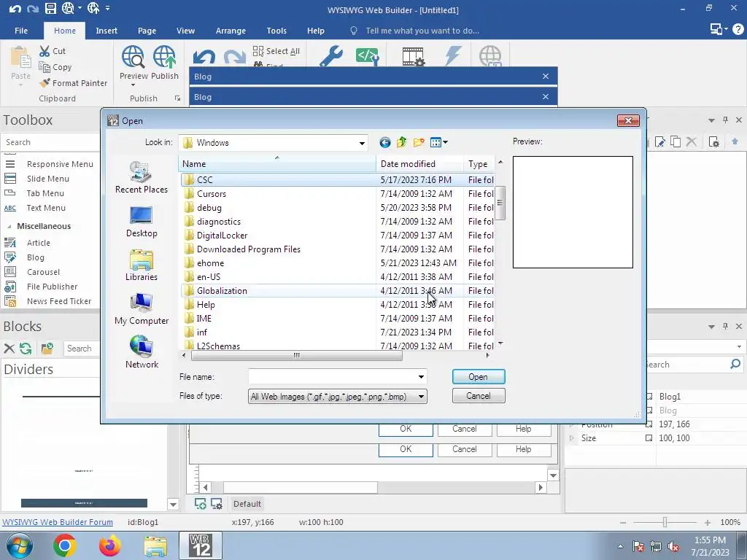Click the Save icon in title bar
The height and width of the screenshot is (560, 747).
coord(50,8)
